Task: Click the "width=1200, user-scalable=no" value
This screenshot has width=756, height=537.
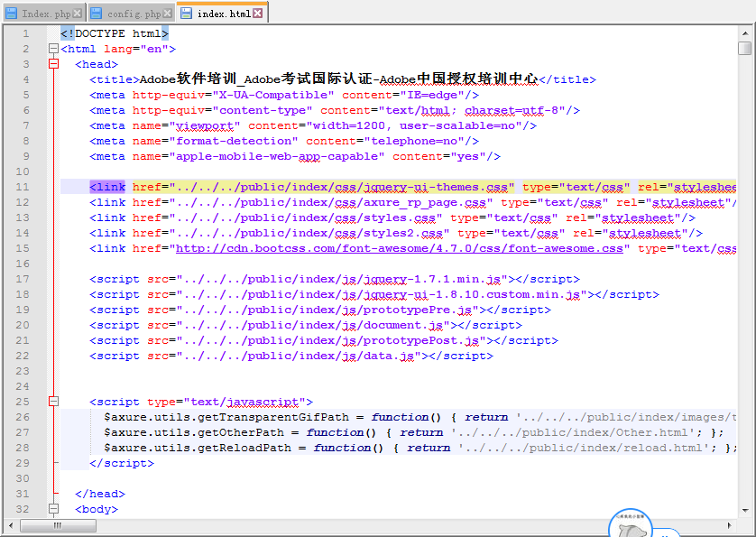Action: coord(414,126)
